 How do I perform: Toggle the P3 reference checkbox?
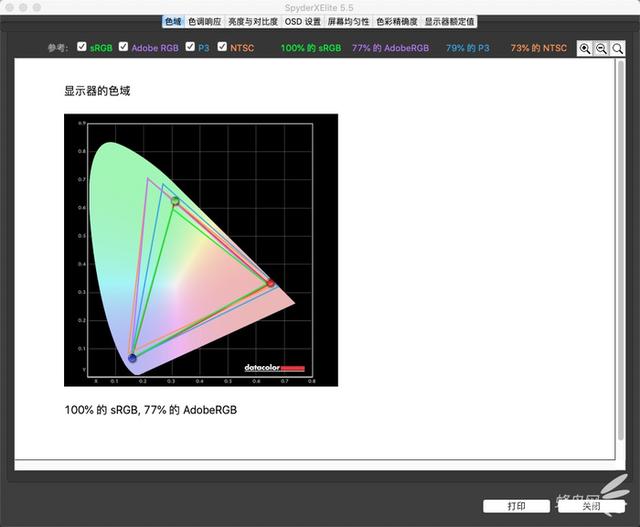190,47
